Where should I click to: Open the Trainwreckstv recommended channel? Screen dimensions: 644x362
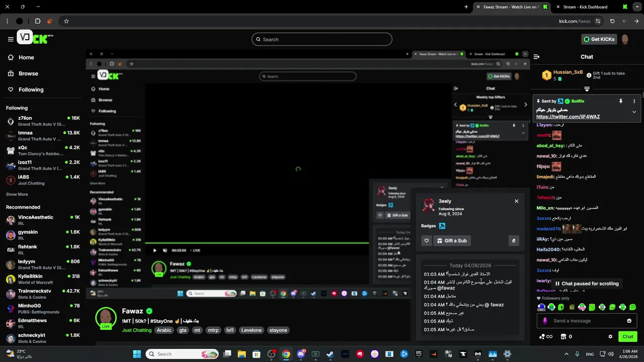(43, 294)
